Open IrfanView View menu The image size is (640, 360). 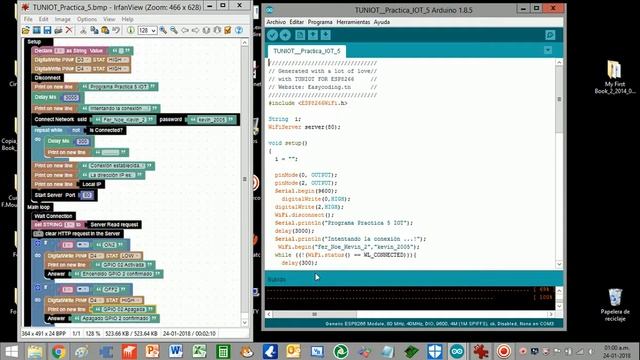[x=109, y=19]
